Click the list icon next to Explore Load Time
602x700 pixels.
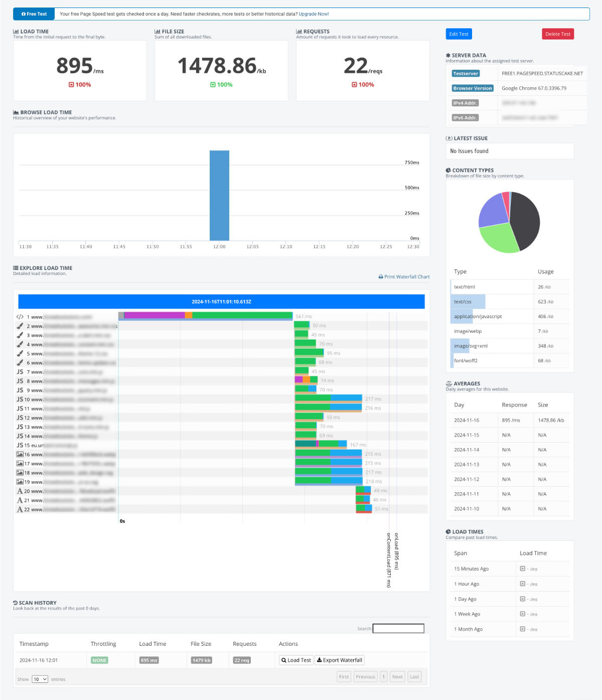click(16, 267)
